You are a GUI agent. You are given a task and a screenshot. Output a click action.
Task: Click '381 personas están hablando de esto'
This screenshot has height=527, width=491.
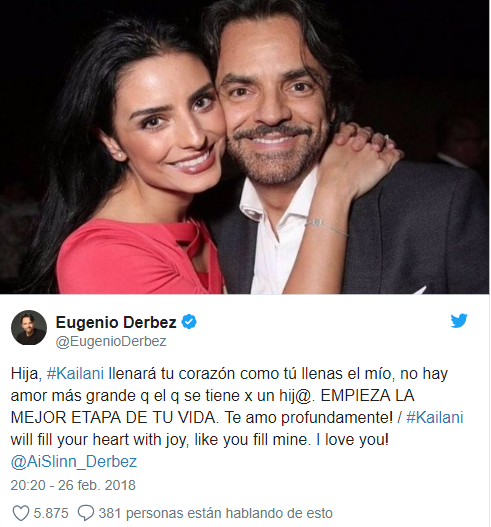pyautogui.click(x=215, y=513)
